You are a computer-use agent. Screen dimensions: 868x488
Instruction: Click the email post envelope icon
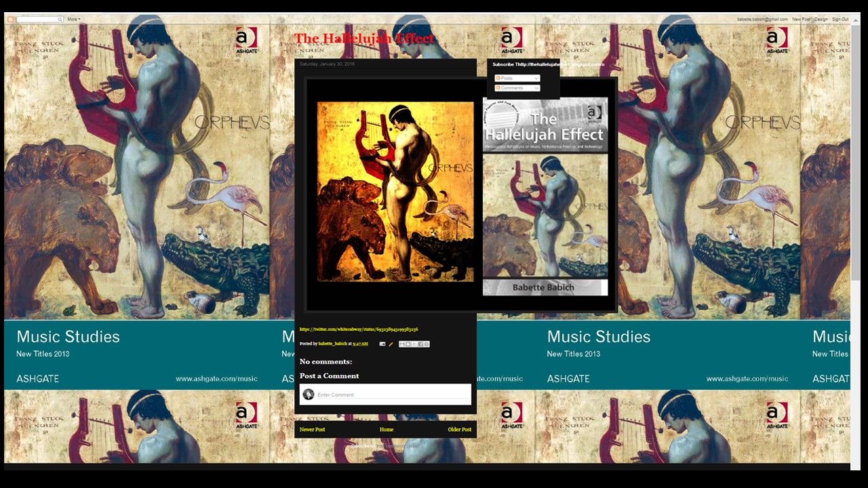tap(382, 344)
